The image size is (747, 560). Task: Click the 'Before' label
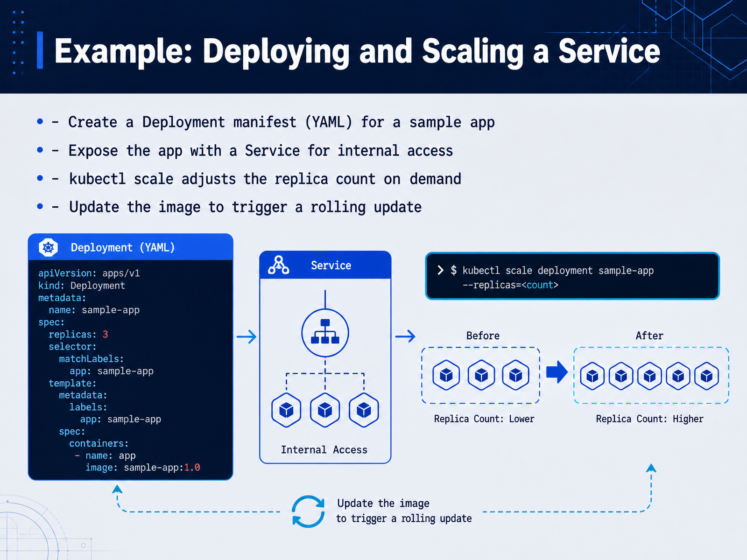coord(483,336)
